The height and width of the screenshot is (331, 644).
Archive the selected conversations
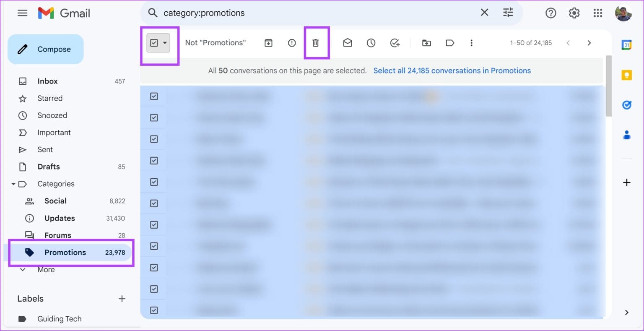[x=268, y=42]
